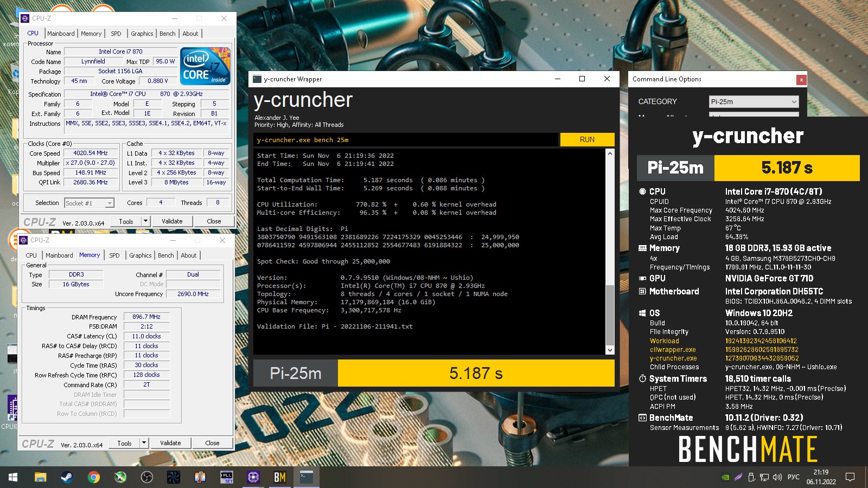Click the Multiplier value x 27.0
868x488 pixels.
tap(91, 163)
